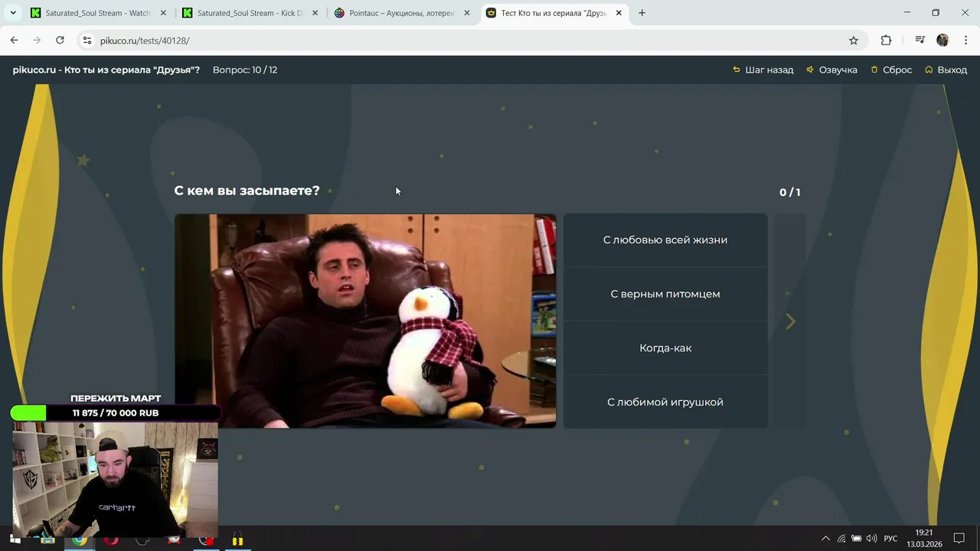
Task: Click the question text С кем вы засыпаете?
Action: pyautogui.click(x=247, y=191)
